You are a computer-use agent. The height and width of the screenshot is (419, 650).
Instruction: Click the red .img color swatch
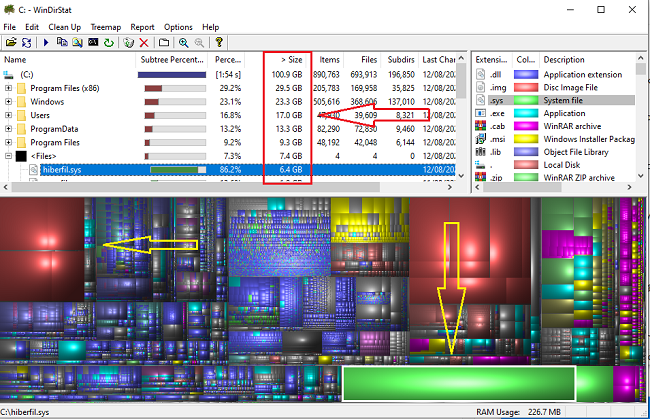526,87
